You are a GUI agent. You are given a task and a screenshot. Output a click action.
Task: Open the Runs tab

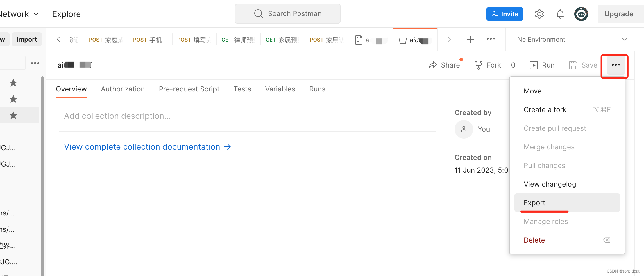click(317, 89)
